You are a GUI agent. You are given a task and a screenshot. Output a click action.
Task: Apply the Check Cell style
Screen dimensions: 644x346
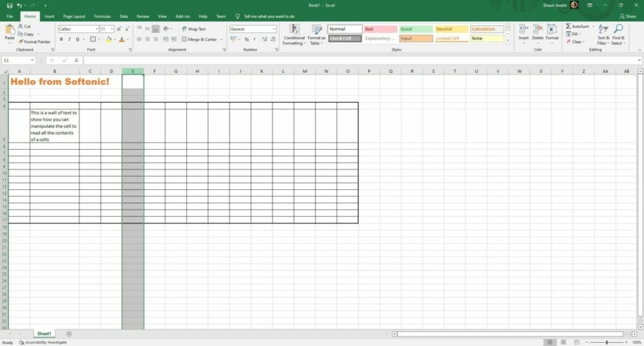(x=345, y=38)
